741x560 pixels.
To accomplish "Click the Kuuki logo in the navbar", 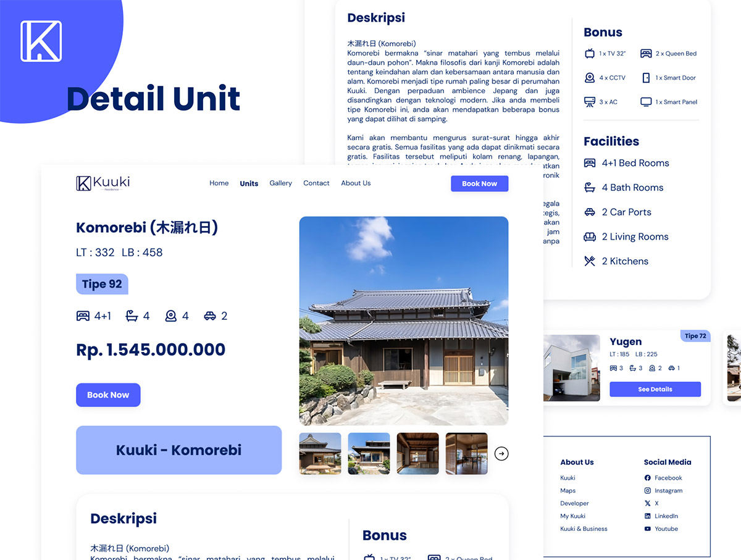I will pyautogui.click(x=103, y=183).
